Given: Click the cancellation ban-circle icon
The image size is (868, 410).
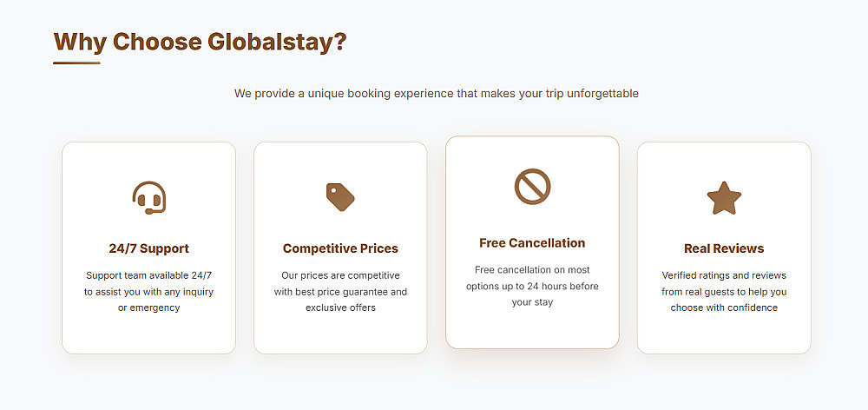Looking at the screenshot, I should pos(532,187).
